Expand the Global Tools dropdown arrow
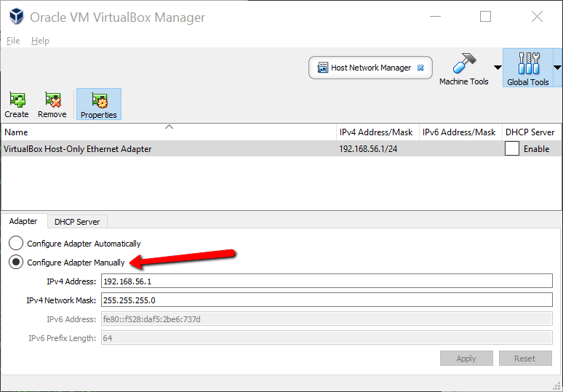 (x=557, y=68)
